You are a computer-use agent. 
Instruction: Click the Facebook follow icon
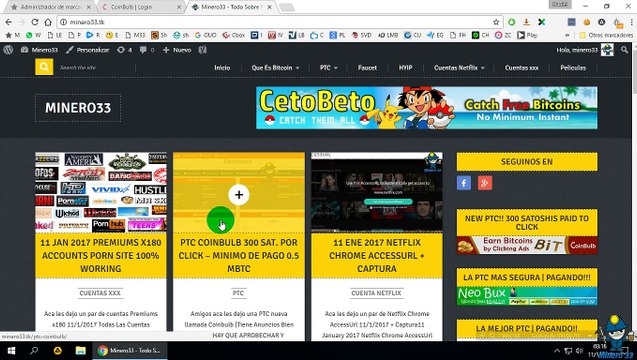click(x=464, y=183)
